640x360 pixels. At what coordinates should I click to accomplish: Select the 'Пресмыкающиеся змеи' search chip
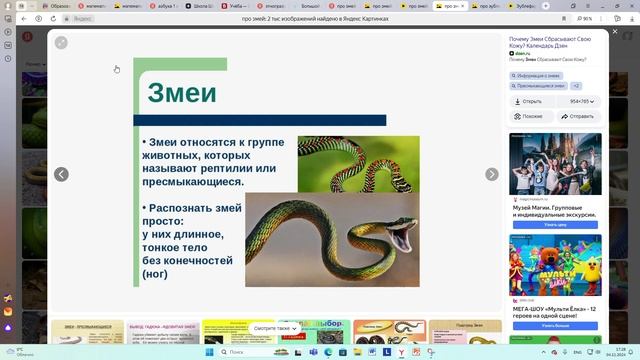point(538,86)
